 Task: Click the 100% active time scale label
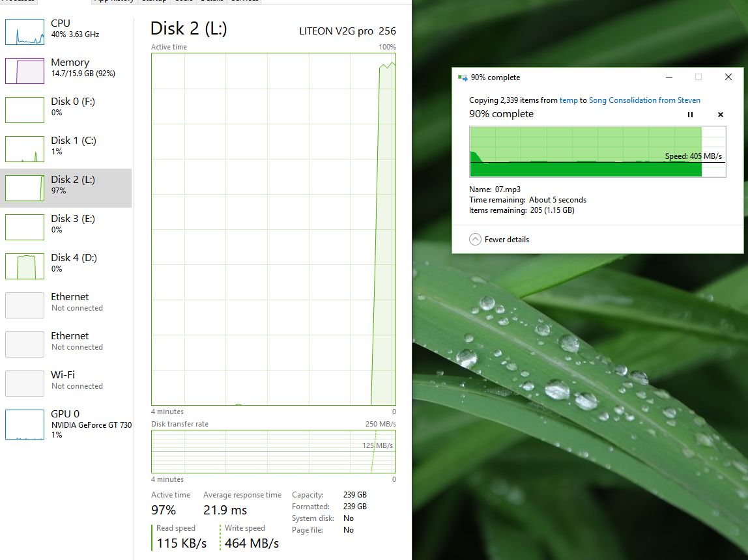387,47
